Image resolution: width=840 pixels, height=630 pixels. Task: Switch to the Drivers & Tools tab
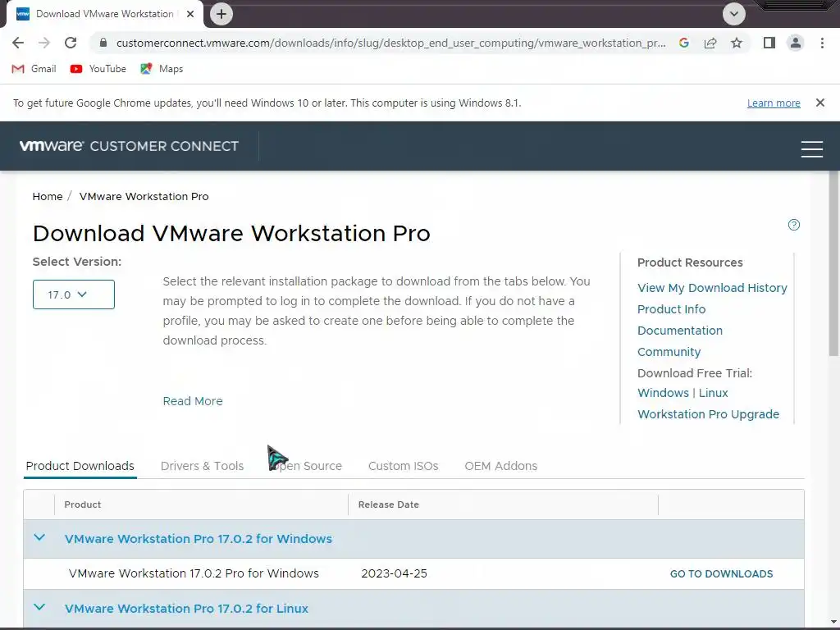pos(202,466)
